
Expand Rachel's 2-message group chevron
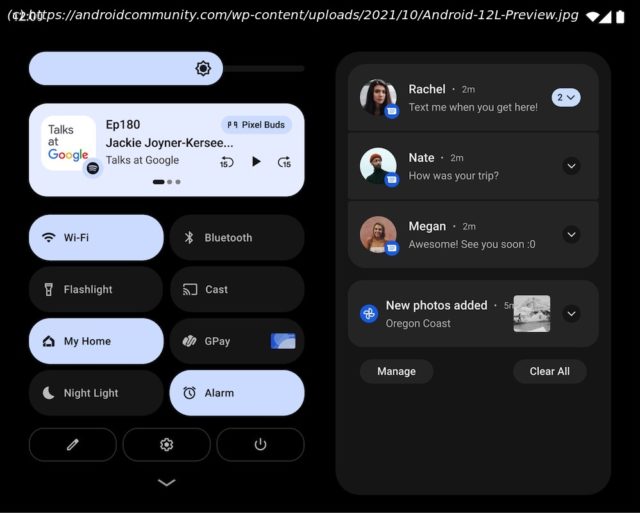click(566, 98)
